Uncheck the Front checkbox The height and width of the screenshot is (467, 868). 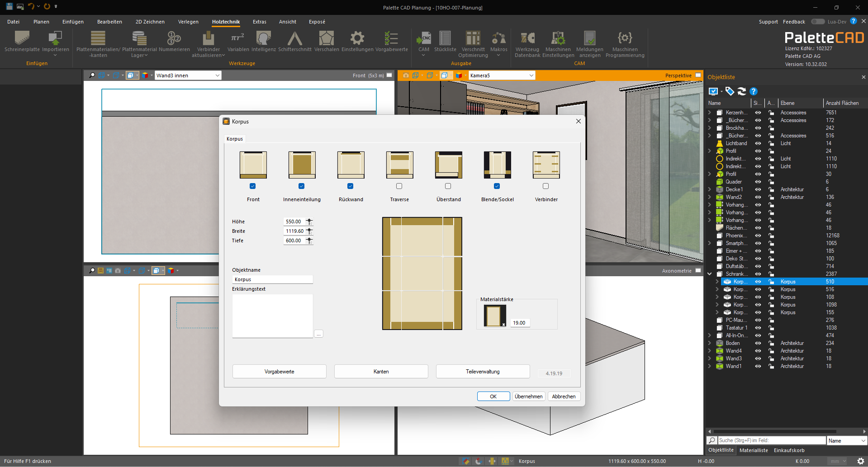[252, 186]
